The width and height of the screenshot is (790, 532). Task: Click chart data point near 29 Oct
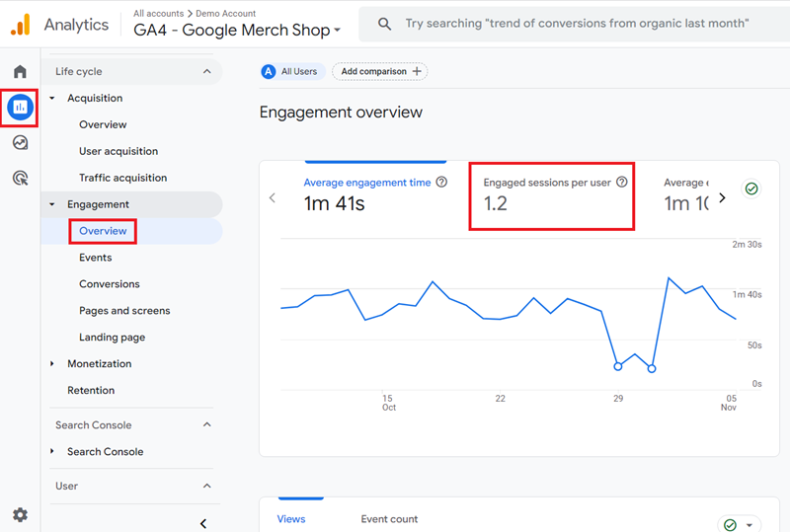(x=618, y=366)
